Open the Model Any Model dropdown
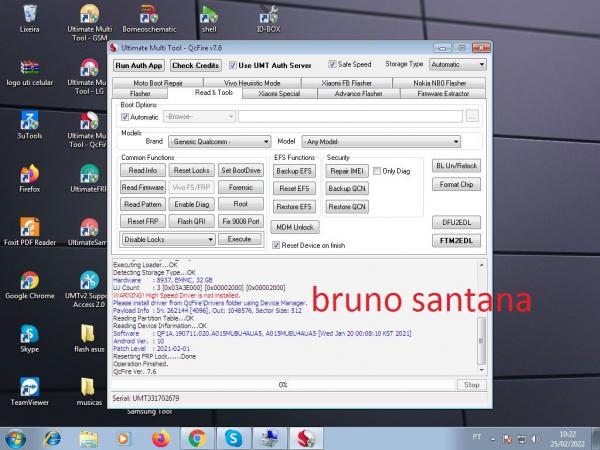Image resolution: width=600 pixels, height=450 pixels. (381, 142)
